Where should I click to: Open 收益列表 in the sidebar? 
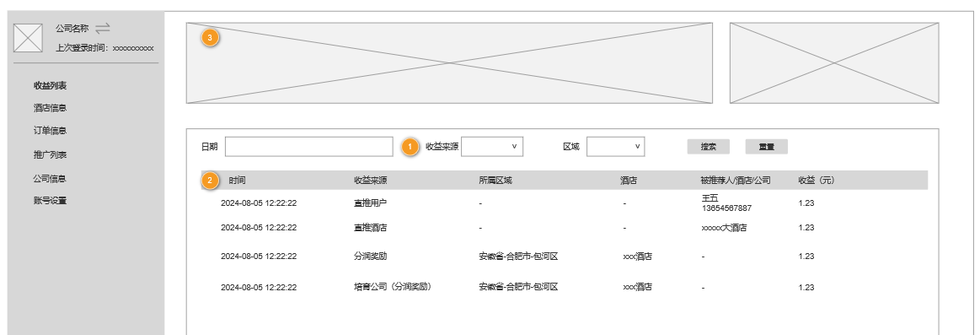pyautogui.click(x=50, y=86)
